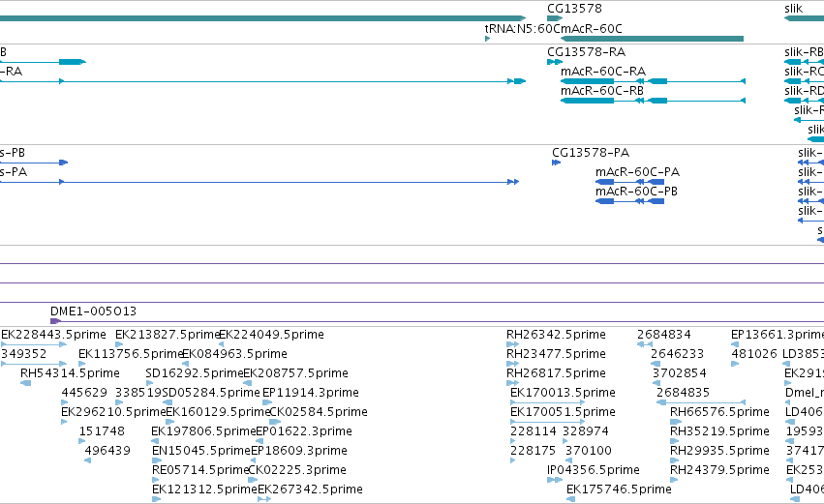
Task: Select the EP01622.3prime EST
Action: [304, 431]
